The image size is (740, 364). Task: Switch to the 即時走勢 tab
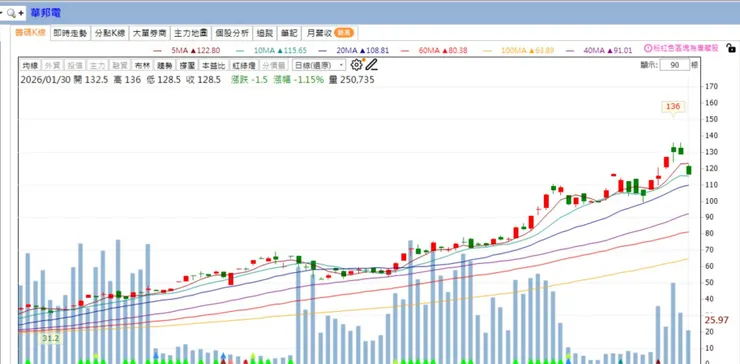point(70,33)
